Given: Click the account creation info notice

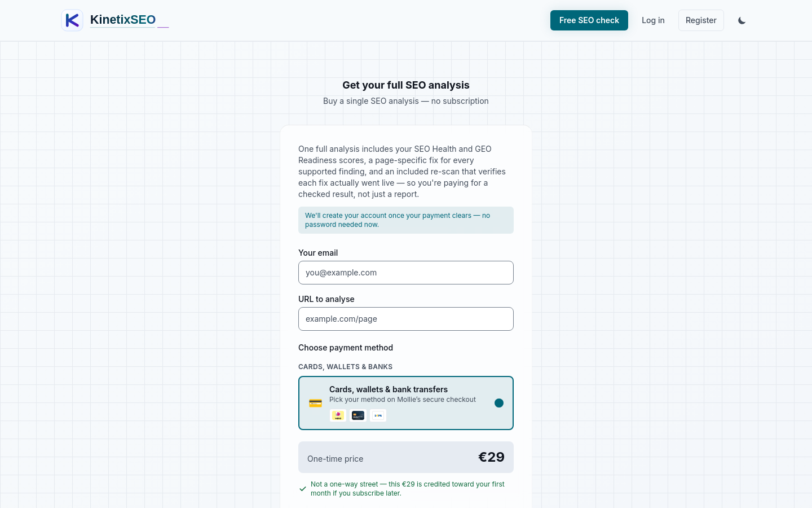Looking at the screenshot, I should (x=406, y=220).
